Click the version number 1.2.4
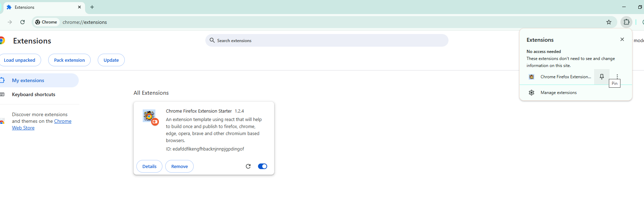Image resolution: width=644 pixels, height=214 pixels. pyautogui.click(x=239, y=111)
